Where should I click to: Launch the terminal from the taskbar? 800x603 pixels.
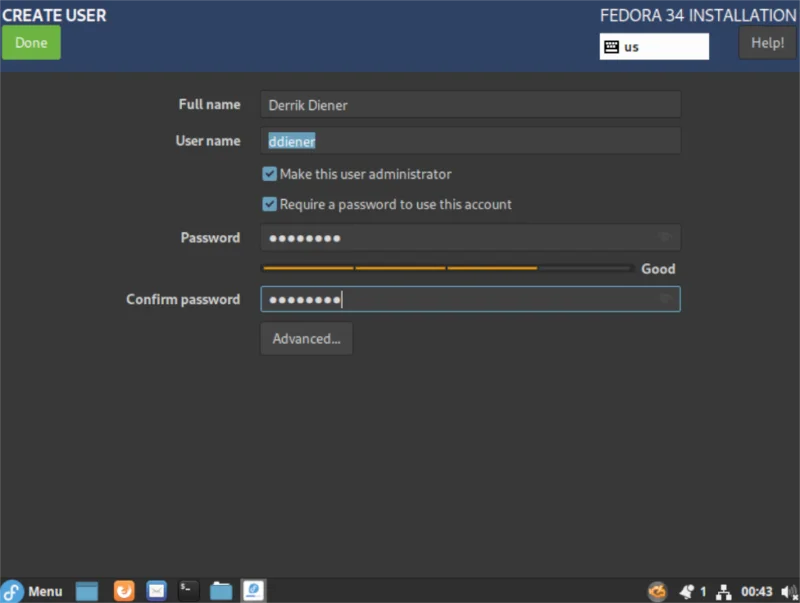point(188,591)
